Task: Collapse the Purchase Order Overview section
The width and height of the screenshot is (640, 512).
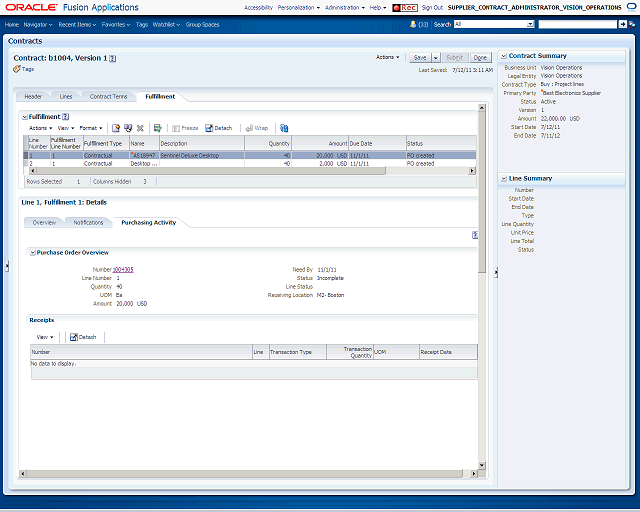Action: (x=33, y=253)
